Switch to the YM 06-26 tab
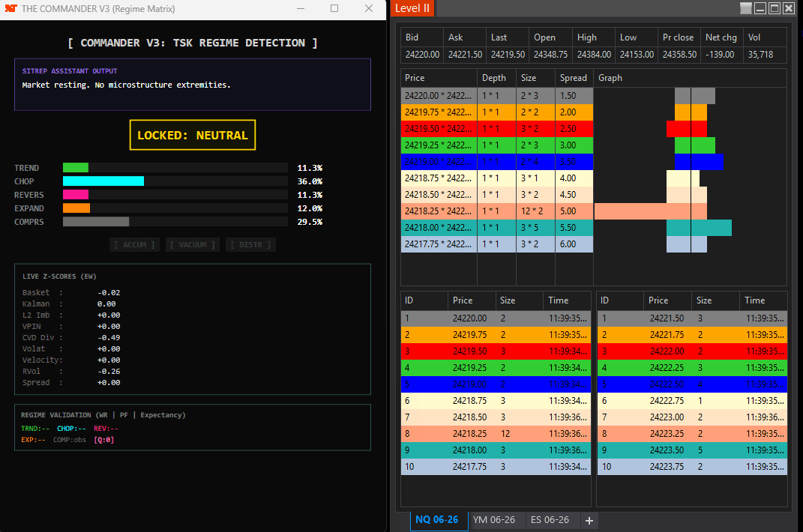 (x=494, y=520)
